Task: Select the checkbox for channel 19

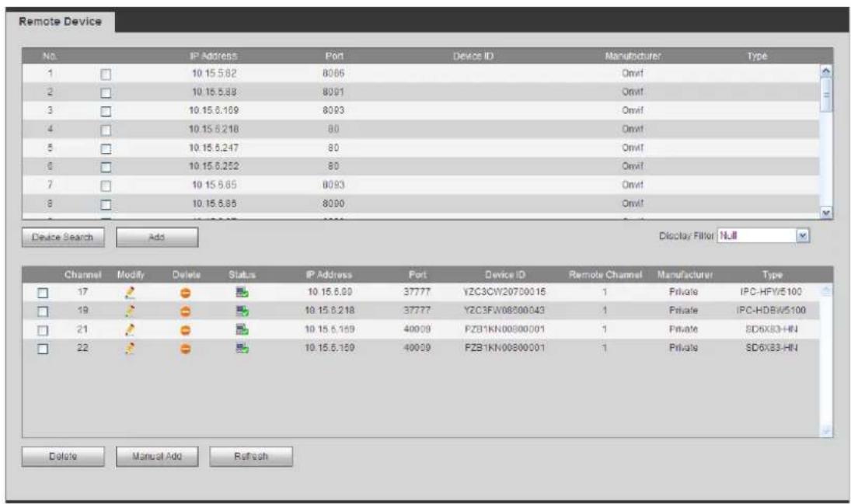Action: (43, 311)
